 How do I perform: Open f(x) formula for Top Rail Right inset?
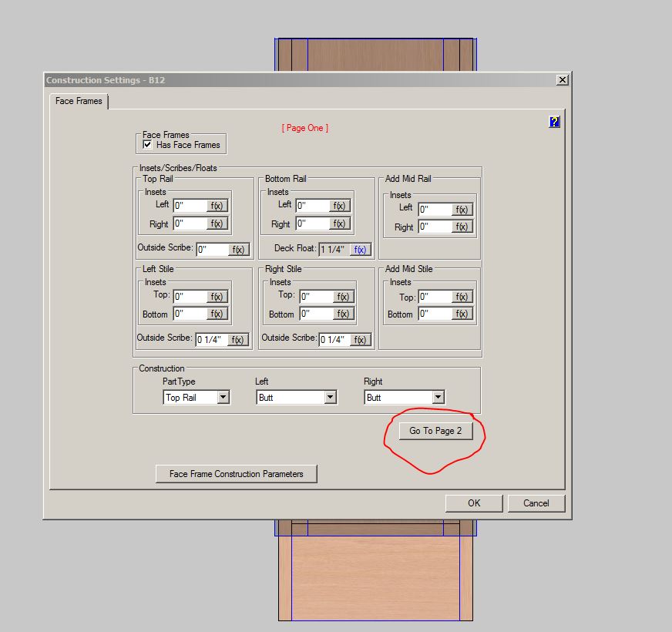[x=218, y=224]
